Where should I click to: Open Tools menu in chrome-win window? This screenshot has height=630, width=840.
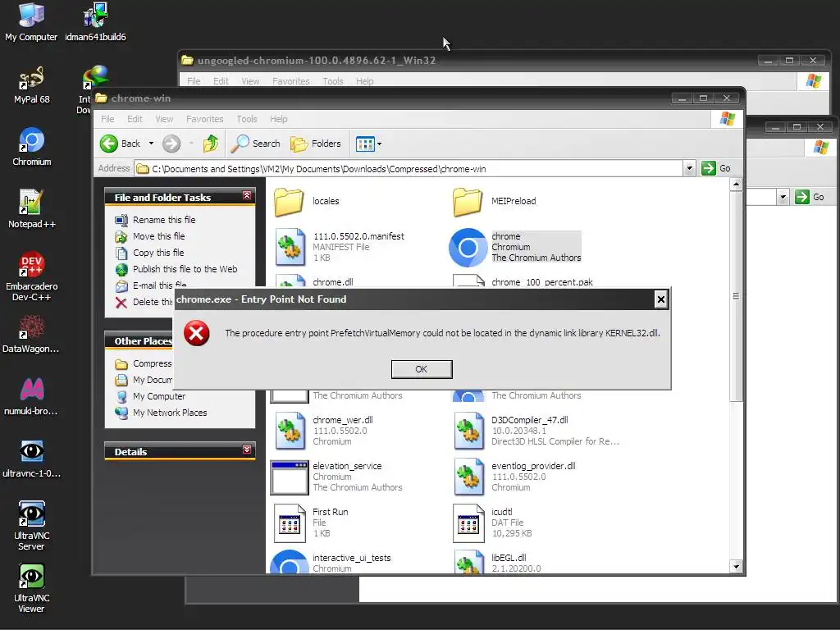247,119
